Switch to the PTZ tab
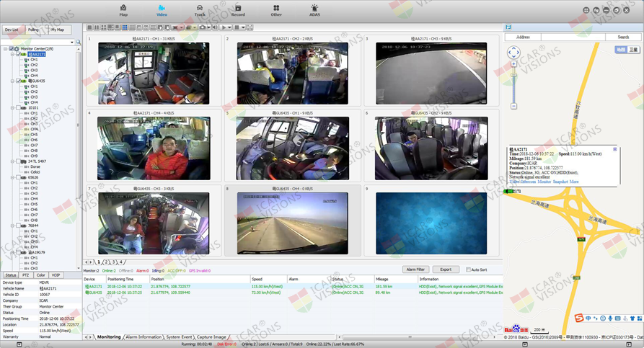644x348 pixels. [25, 275]
